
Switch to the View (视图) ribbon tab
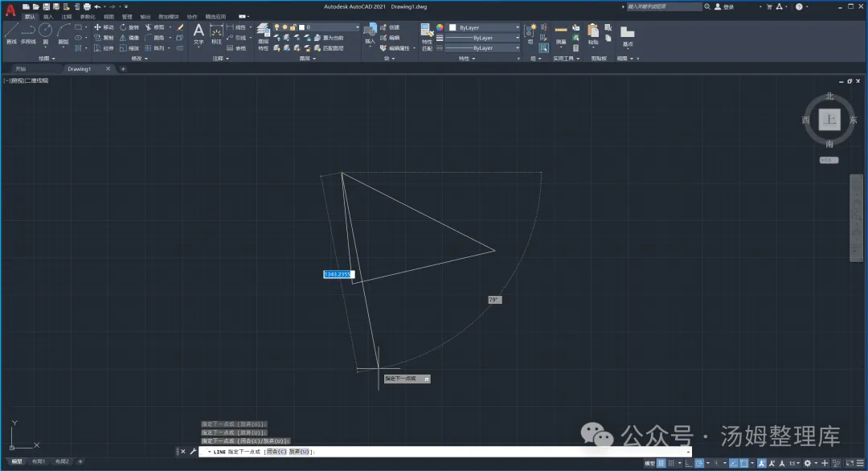[x=108, y=17]
